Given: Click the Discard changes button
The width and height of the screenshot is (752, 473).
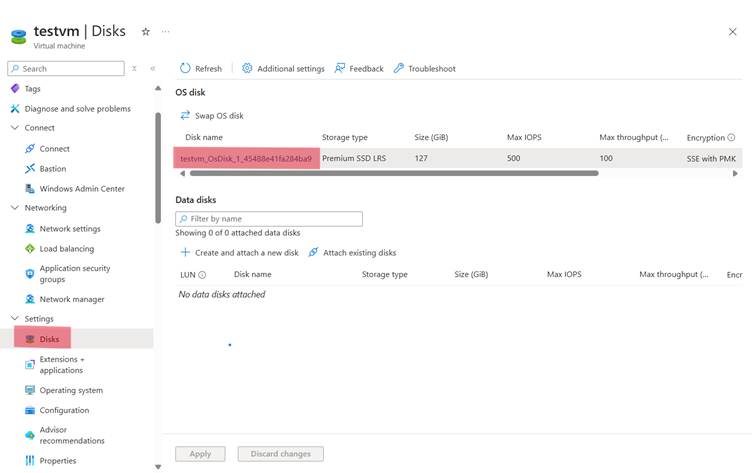Looking at the screenshot, I should tap(281, 454).
